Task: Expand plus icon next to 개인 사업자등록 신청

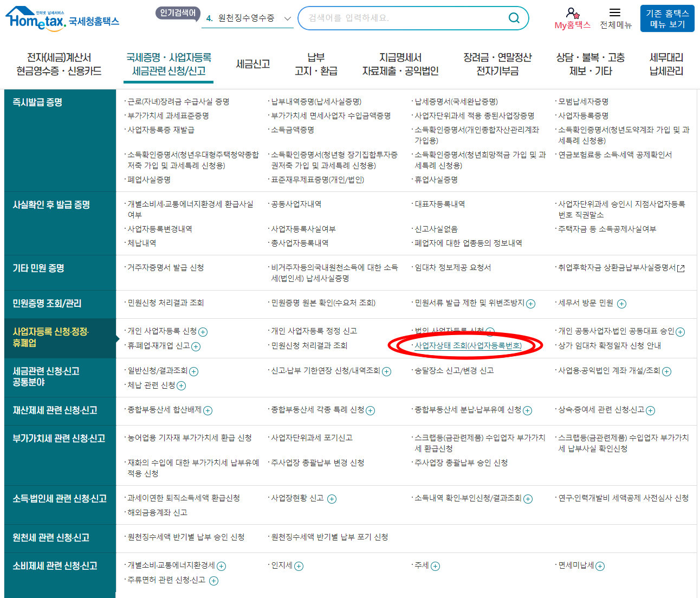Action: pyautogui.click(x=203, y=332)
